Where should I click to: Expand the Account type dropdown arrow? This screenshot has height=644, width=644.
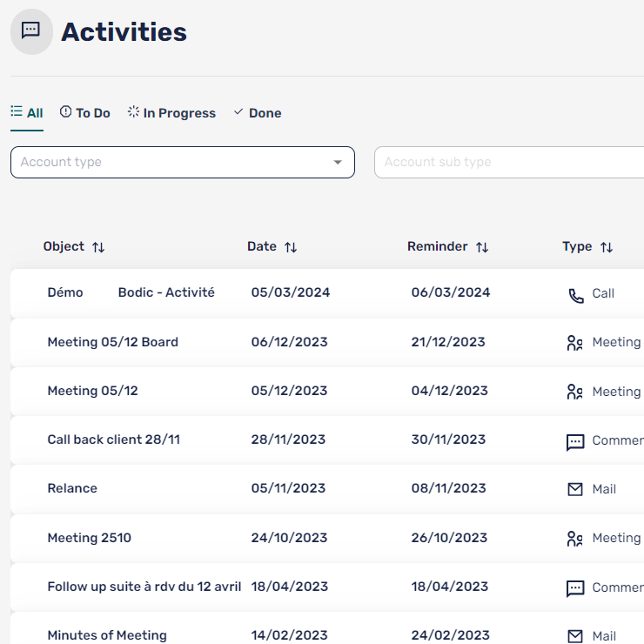pos(338,163)
